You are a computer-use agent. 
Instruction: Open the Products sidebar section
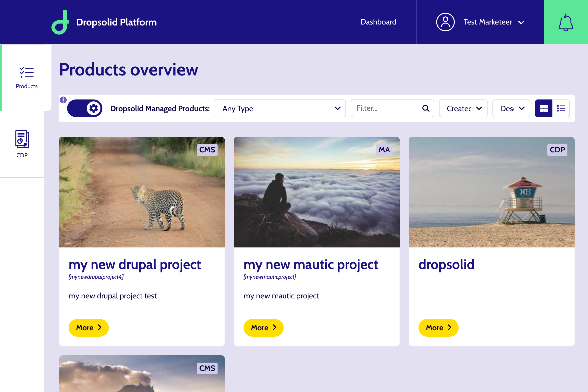coord(26,77)
